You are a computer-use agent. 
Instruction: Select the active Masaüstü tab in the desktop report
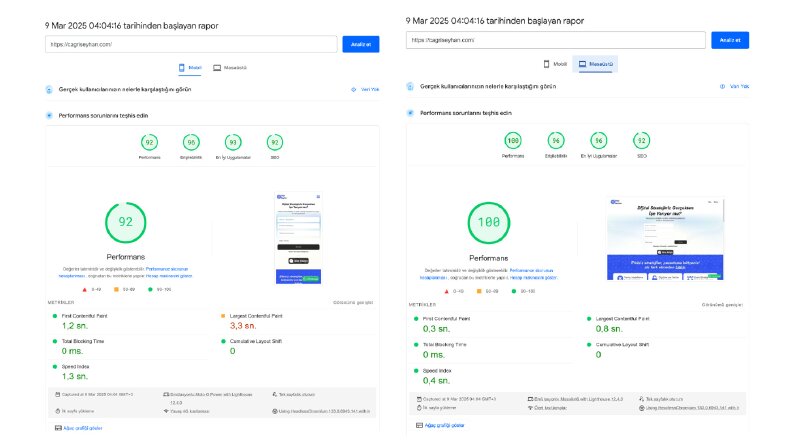pos(595,64)
